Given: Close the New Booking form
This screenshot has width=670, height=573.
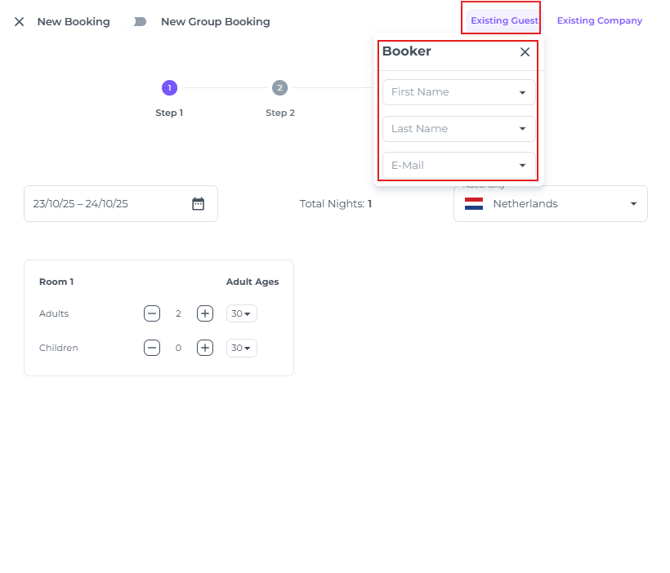Looking at the screenshot, I should coord(19,22).
